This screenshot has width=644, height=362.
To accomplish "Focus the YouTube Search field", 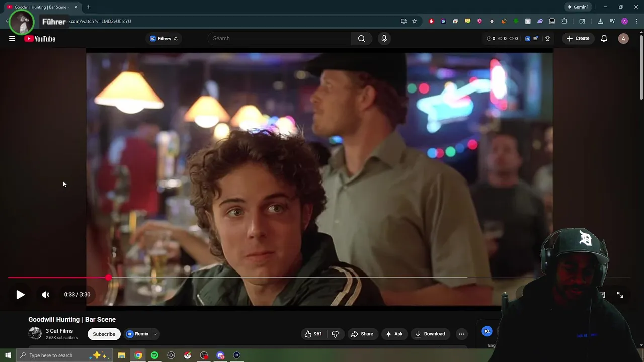I will [279, 38].
